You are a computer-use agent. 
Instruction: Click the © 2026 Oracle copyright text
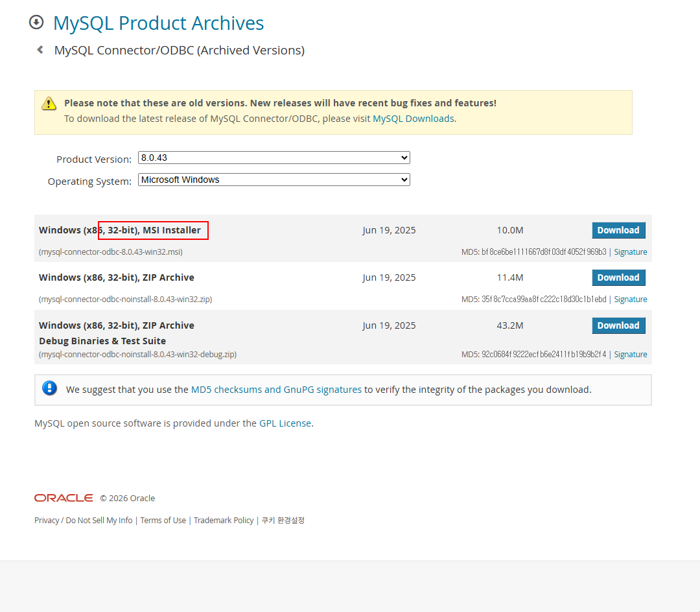(127, 498)
